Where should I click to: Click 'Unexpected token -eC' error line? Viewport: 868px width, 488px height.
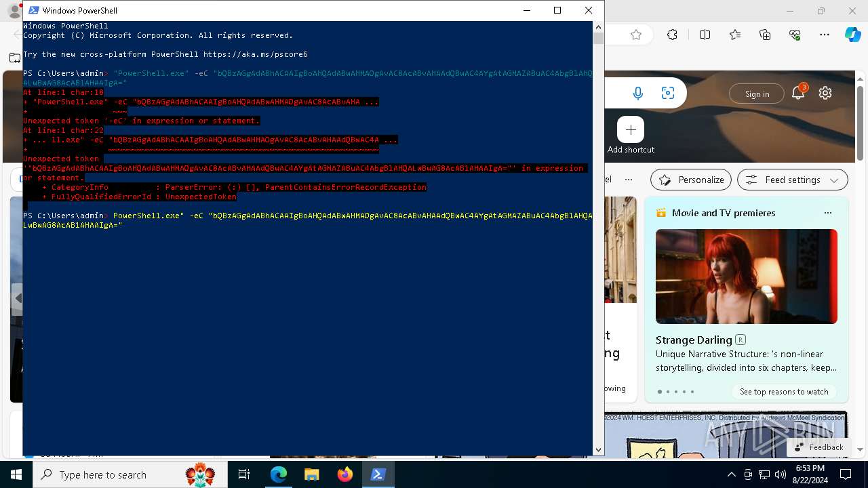pyautogui.click(x=142, y=121)
